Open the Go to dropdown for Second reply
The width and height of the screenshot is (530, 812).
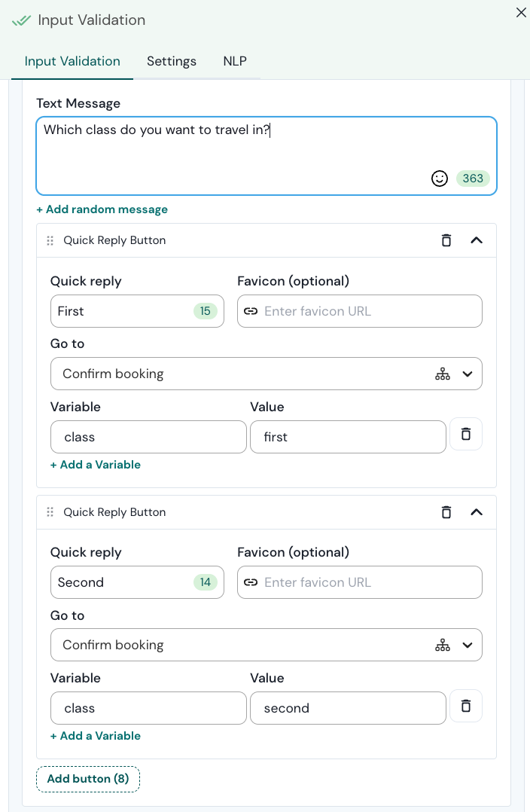click(468, 646)
